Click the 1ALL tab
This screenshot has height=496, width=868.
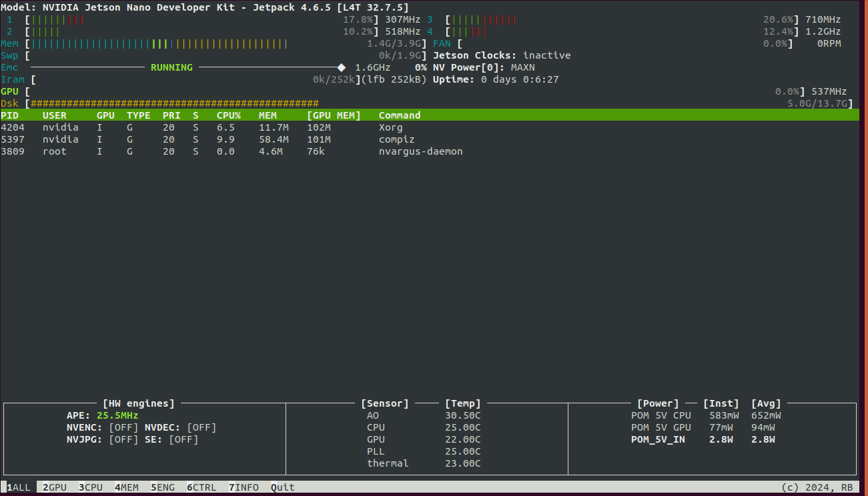(19, 487)
